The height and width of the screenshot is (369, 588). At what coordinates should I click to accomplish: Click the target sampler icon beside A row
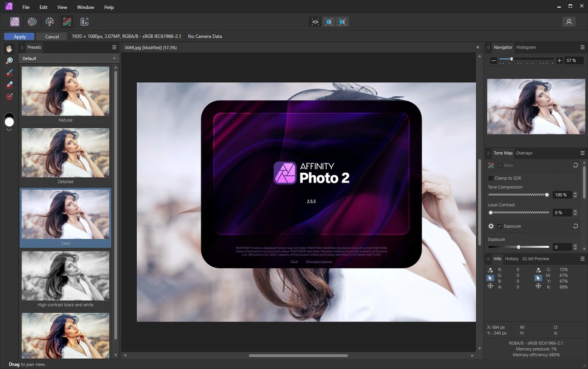(x=490, y=286)
